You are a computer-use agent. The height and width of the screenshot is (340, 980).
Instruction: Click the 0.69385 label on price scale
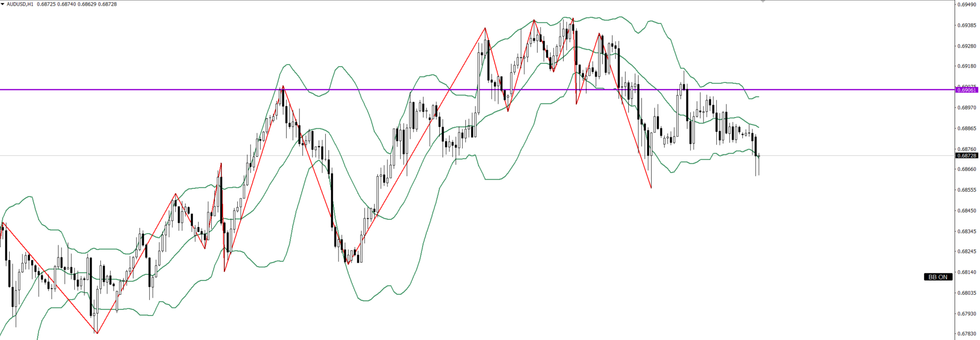click(966, 25)
